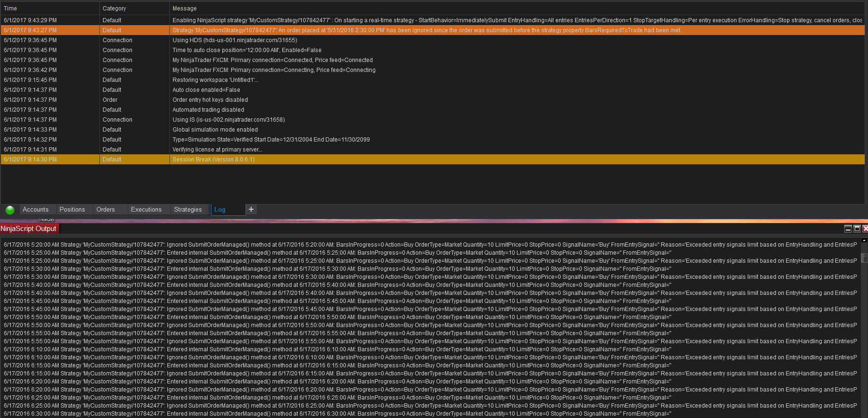Select the 'Ignored SubmitOrderManaged()' line at 6:15:00 AM
The image size is (868, 418).
(x=430, y=374)
